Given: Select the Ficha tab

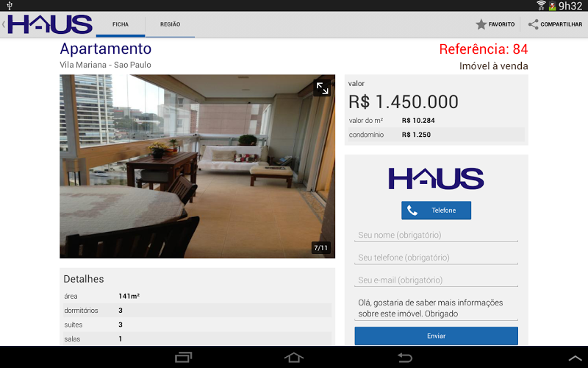Looking at the screenshot, I should 121,24.
